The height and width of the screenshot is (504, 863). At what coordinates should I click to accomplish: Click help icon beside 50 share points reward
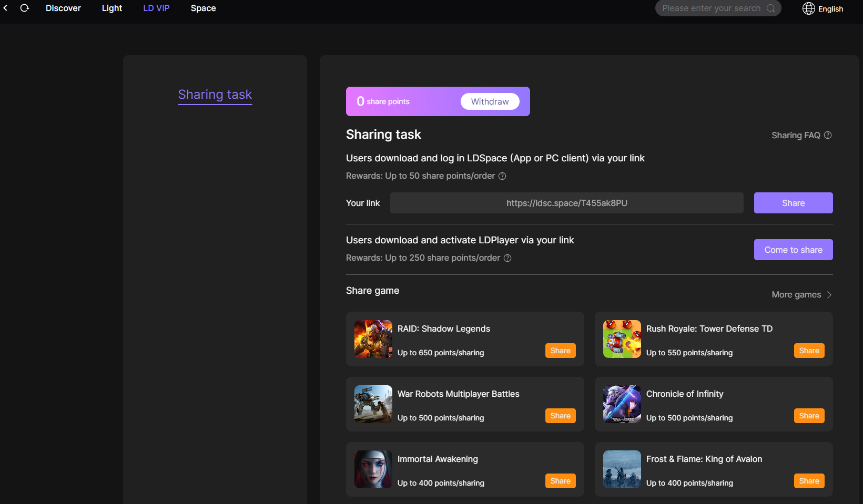click(x=502, y=176)
